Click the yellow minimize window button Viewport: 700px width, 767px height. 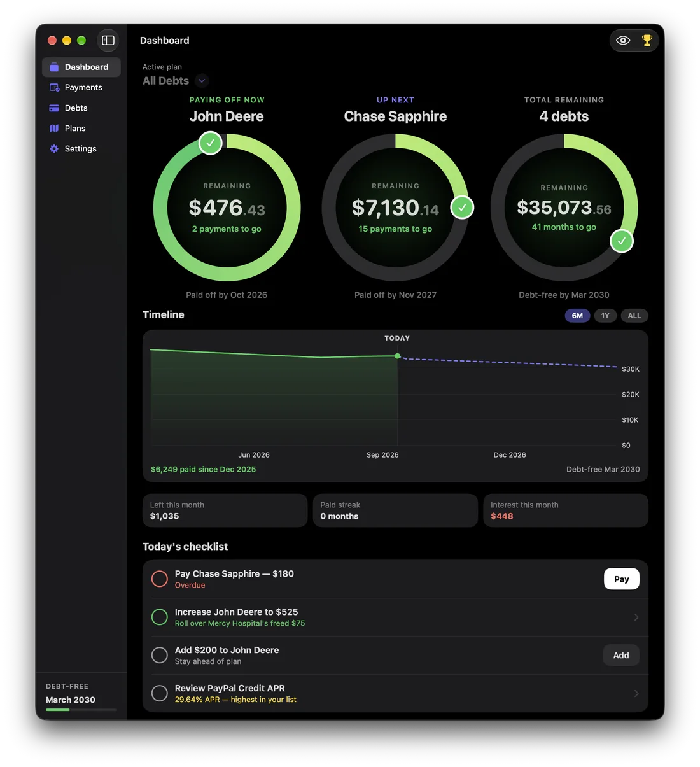[67, 40]
